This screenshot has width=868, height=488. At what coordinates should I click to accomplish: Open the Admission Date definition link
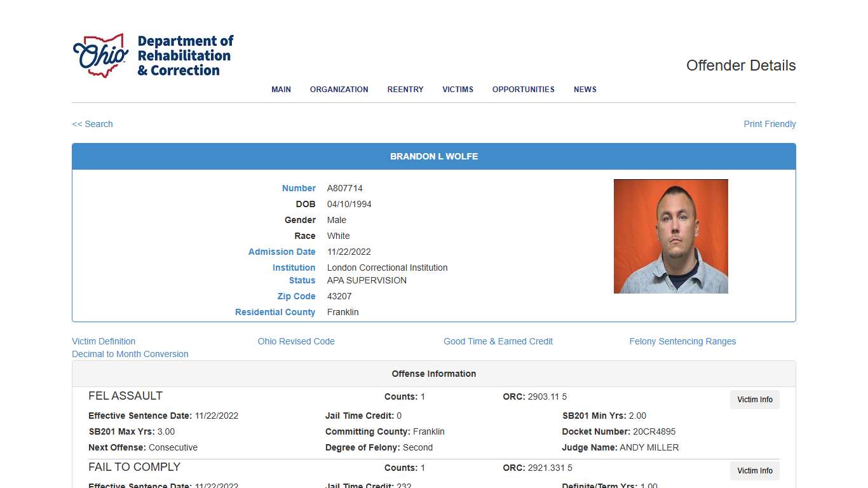click(x=281, y=252)
